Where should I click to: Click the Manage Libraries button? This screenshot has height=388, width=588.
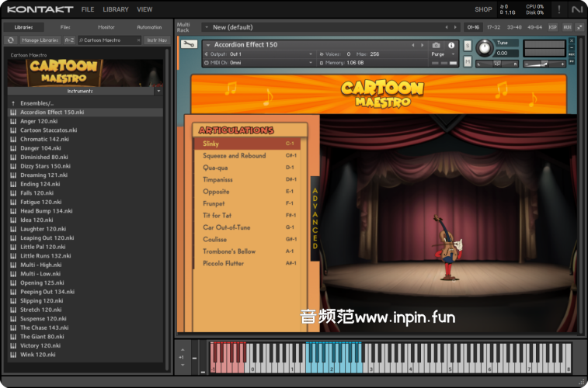click(40, 40)
